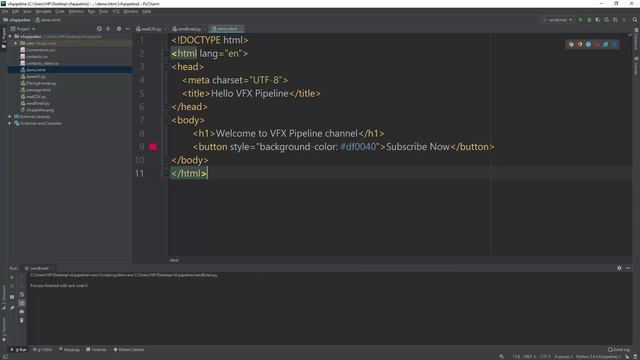Click the html breadcrumb below the editor
The height and width of the screenshot is (360, 640).
click(174, 260)
